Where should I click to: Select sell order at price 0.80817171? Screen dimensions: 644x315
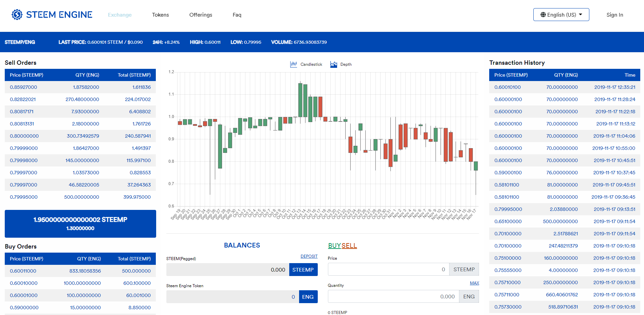(x=80, y=112)
